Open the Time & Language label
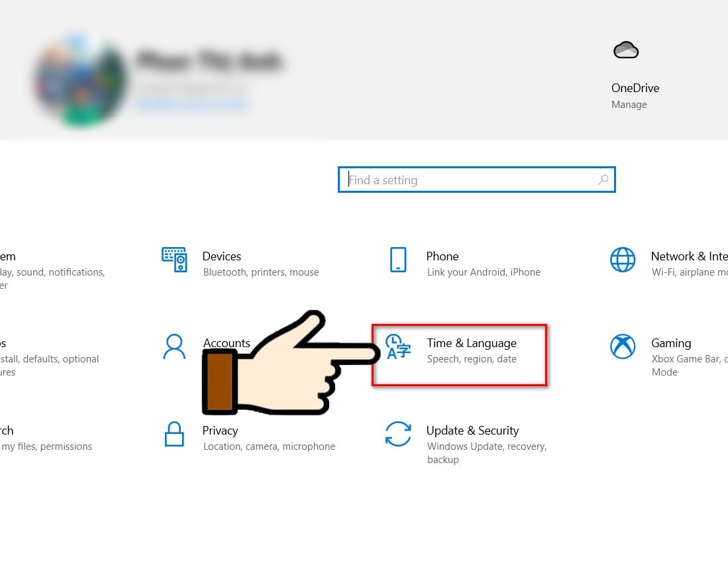Viewport: 728px width, 577px height. coord(471,343)
